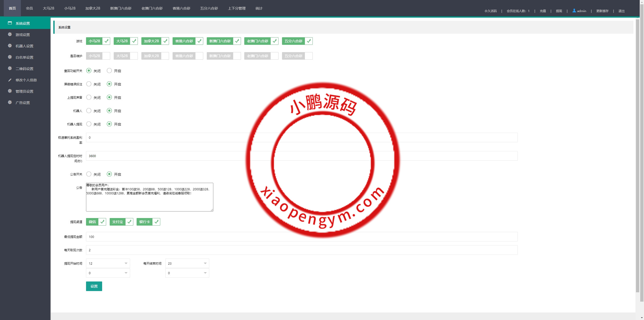This screenshot has width=644, height=320.
Task: Click the 公告 text area
Action: click(x=150, y=197)
